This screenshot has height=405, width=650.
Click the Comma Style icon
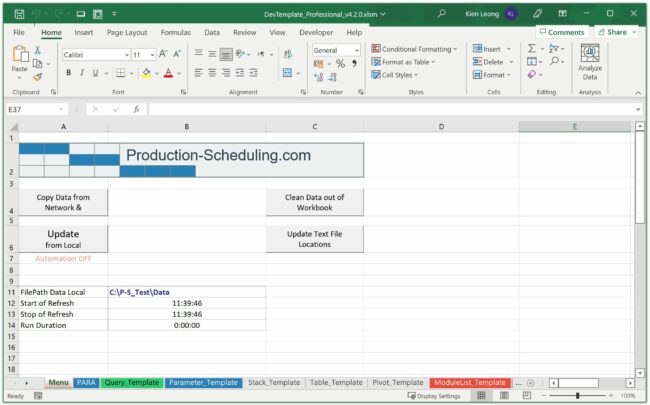354,63
